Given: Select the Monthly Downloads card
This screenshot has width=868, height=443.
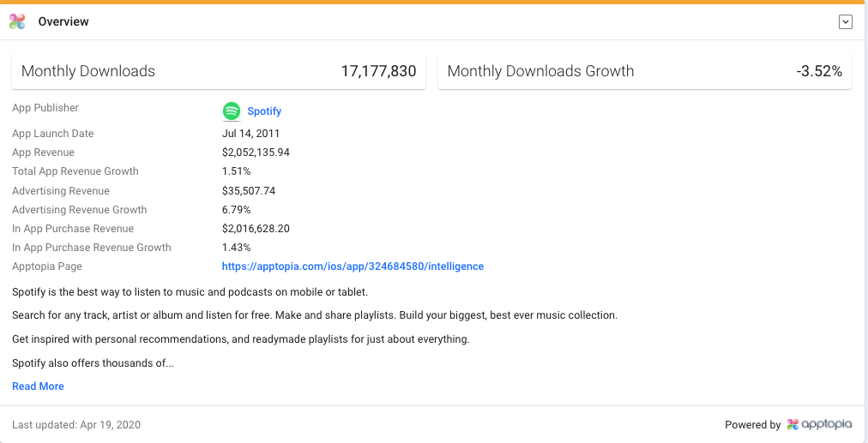Looking at the screenshot, I should [x=219, y=71].
